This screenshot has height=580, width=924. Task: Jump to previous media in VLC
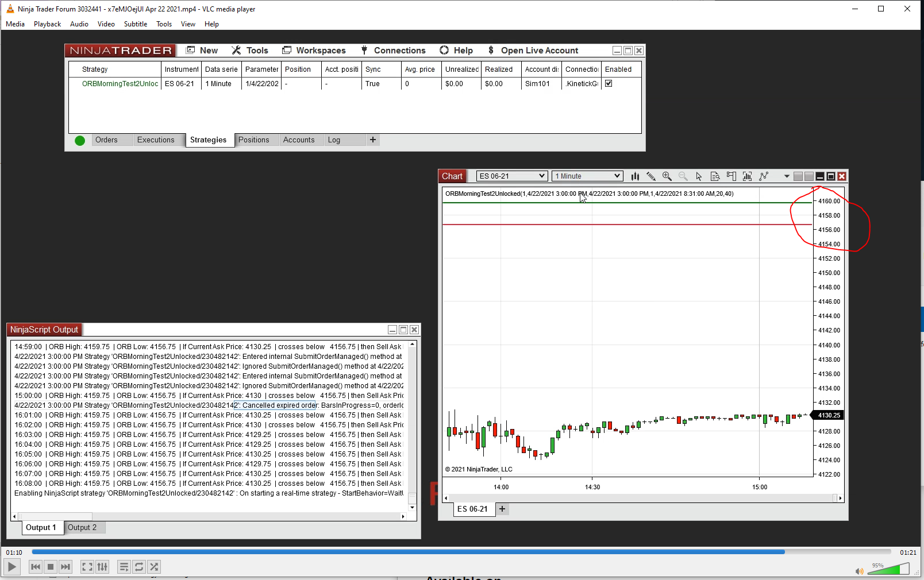pos(36,567)
